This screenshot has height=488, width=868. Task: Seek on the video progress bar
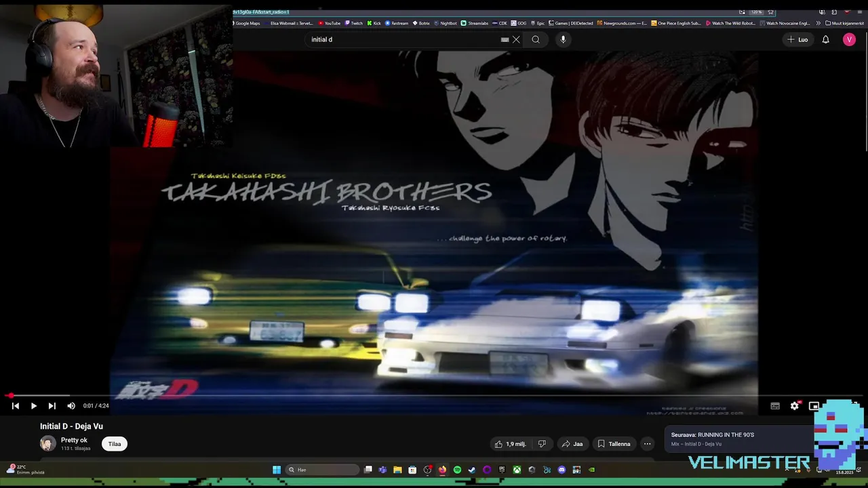pyautogui.click(x=434, y=395)
